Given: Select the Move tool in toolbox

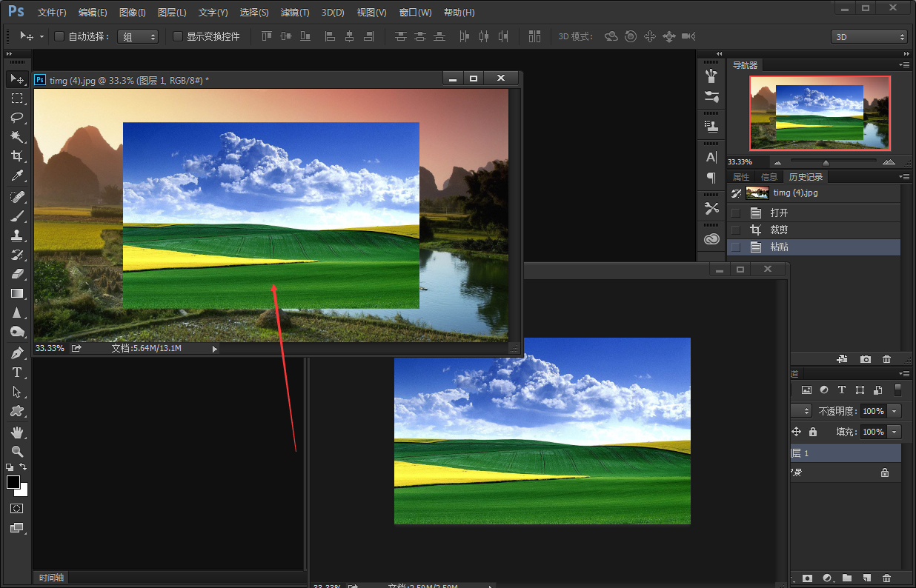Looking at the screenshot, I should pos(16,79).
